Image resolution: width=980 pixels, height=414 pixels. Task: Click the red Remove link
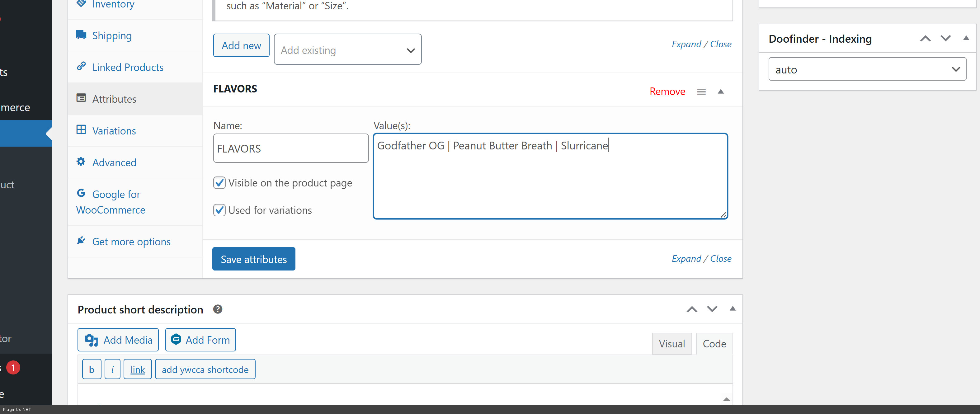pyautogui.click(x=667, y=91)
